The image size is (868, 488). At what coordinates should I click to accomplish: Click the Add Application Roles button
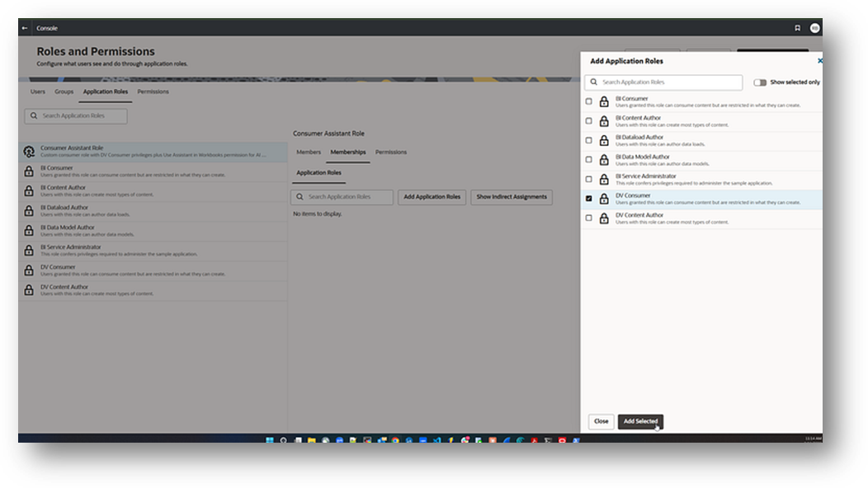[x=432, y=196]
